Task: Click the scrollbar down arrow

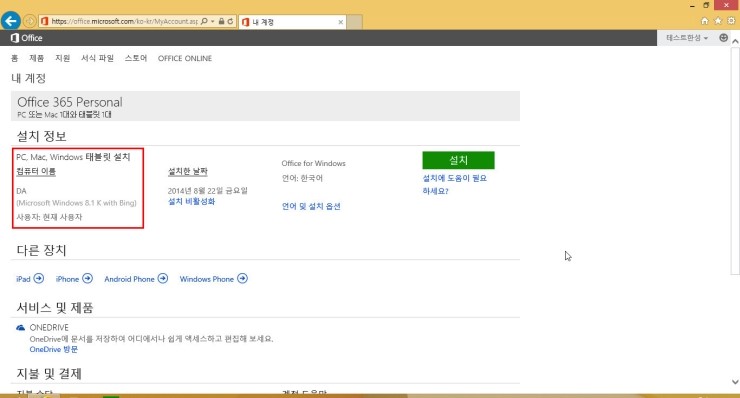Action: click(x=735, y=382)
